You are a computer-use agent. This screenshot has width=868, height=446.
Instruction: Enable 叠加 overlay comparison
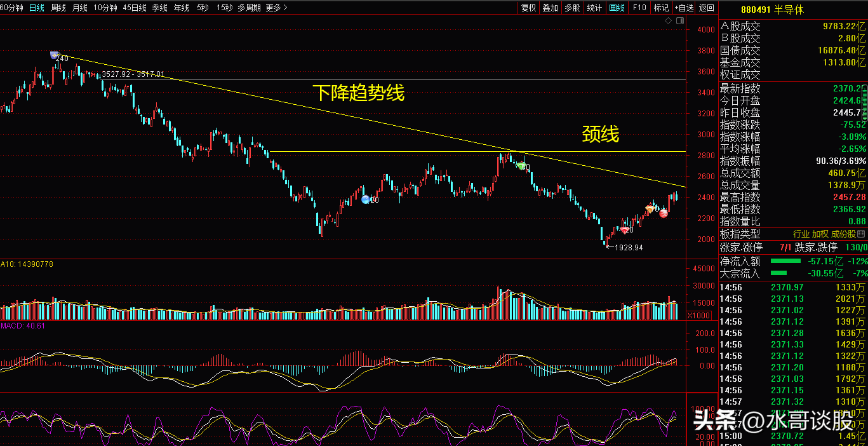click(x=550, y=8)
